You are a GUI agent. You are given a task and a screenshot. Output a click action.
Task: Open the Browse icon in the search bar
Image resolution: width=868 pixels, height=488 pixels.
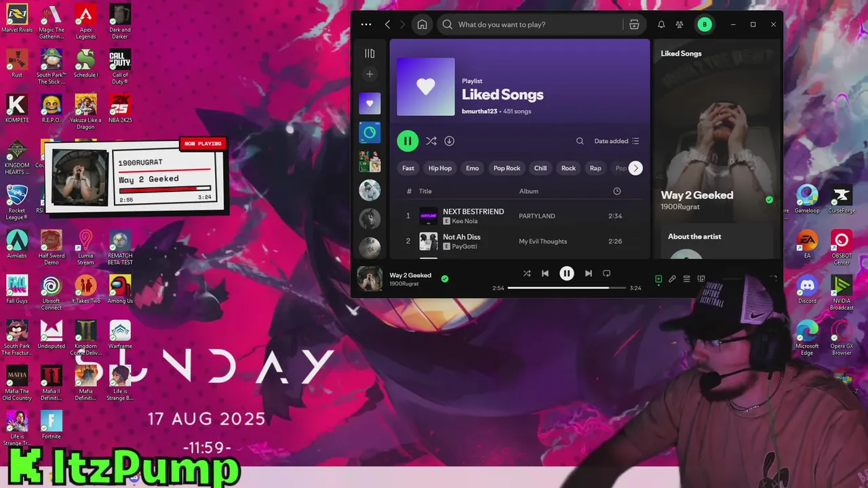[634, 24]
